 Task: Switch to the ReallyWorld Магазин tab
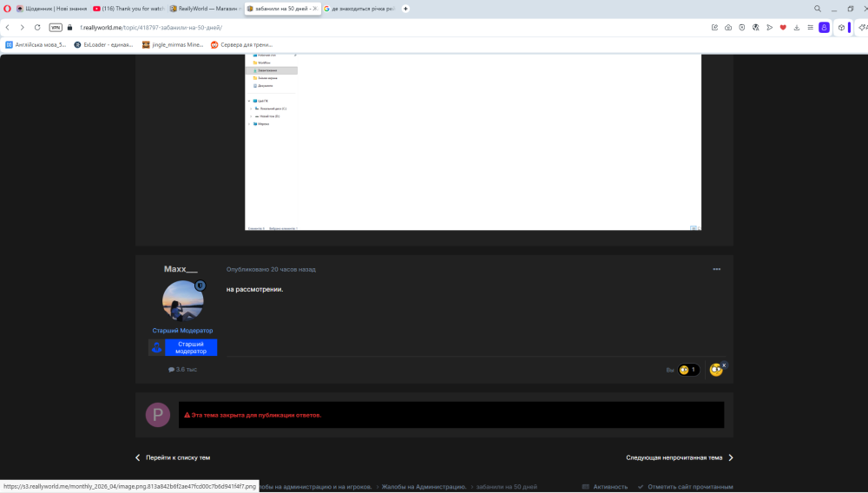click(x=205, y=9)
